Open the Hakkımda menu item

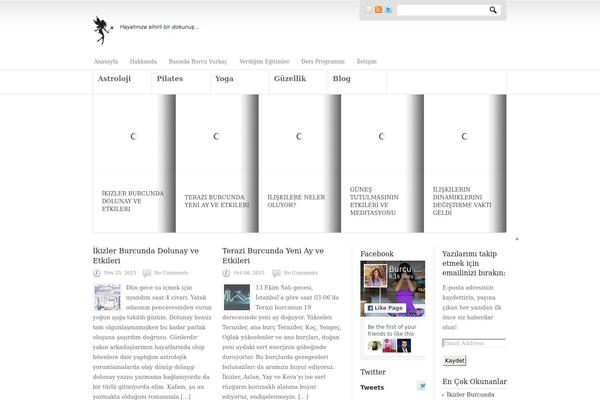click(x=143, y=61)
